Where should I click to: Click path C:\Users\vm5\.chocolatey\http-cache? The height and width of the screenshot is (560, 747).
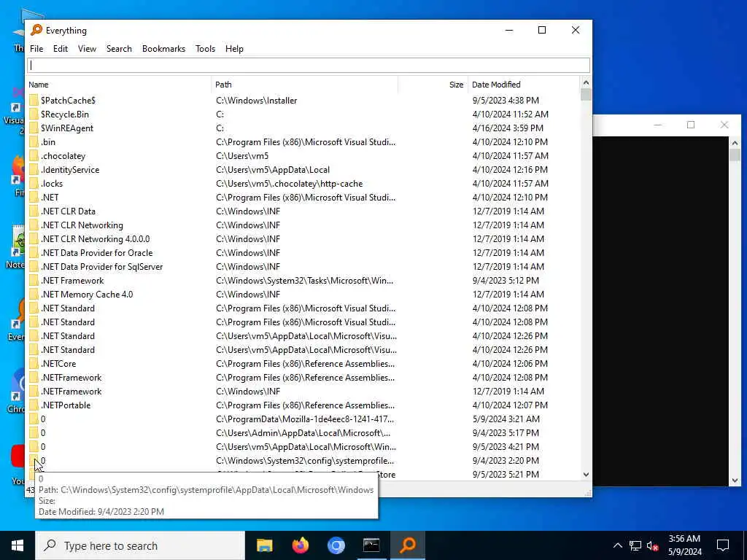[x=289, y=183]
